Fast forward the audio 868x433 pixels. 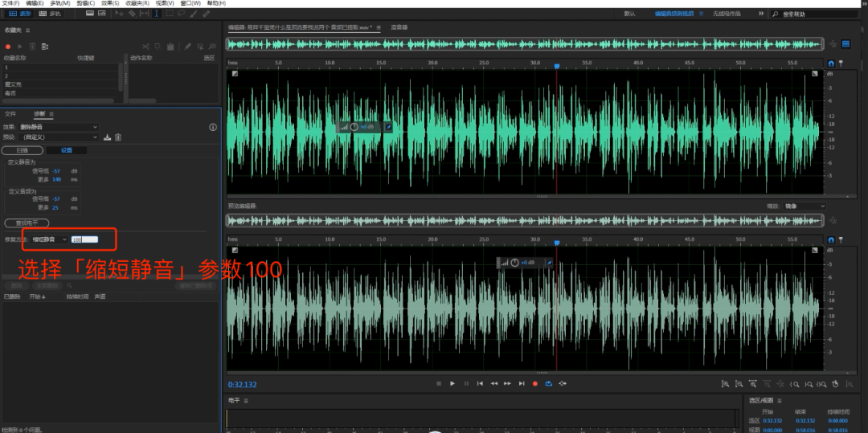[508, 383]
